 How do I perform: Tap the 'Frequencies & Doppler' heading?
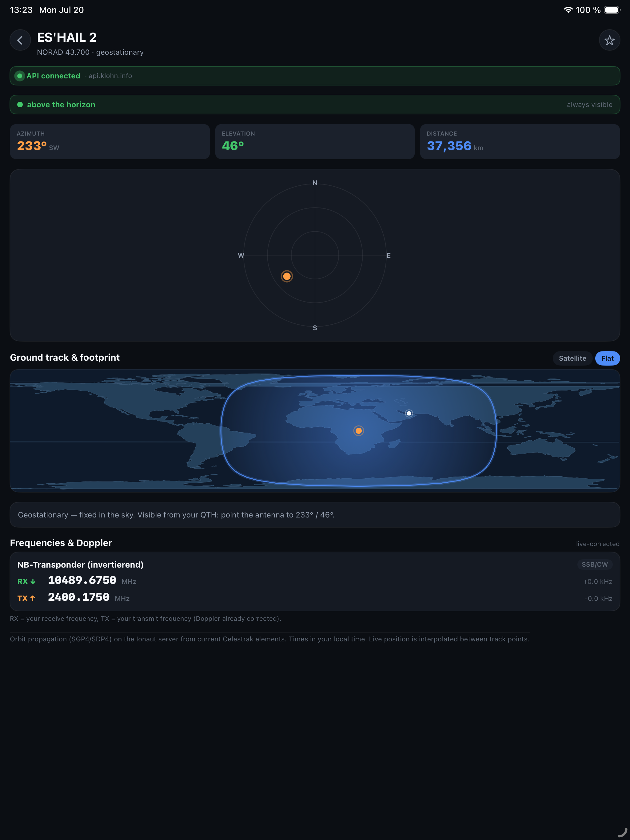point(61,543)
